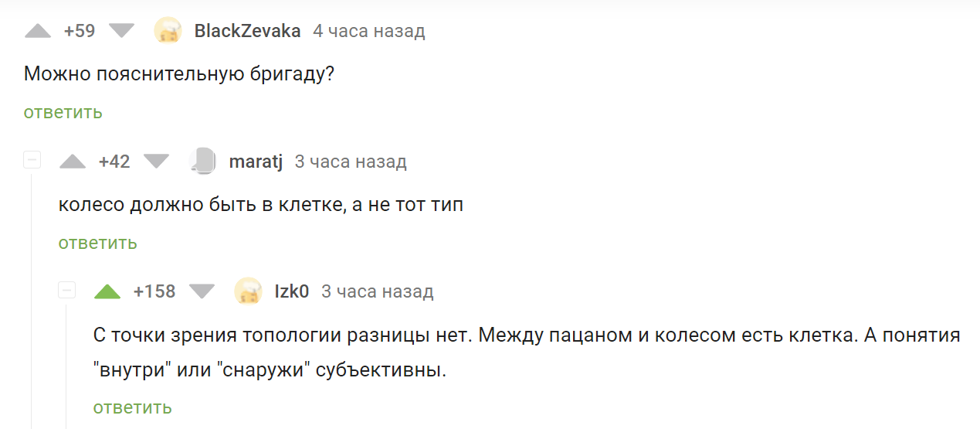Open BlackZevaka's profile via username
Screen dimensions: 980x429
point(247,31)
